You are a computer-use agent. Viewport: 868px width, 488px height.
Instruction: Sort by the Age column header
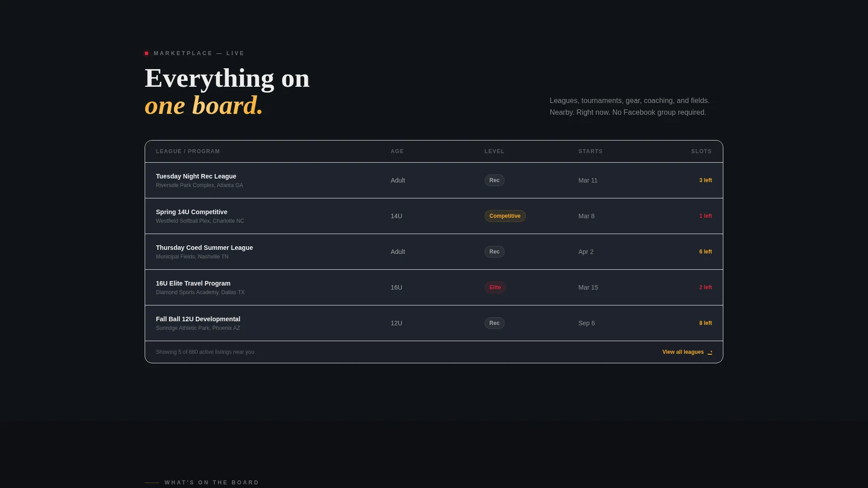(x=397, y=151)
